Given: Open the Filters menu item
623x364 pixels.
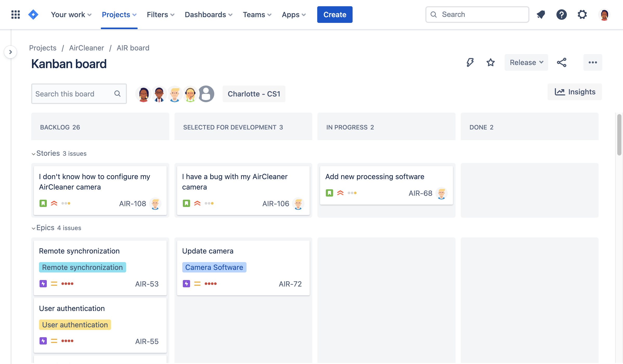Looking at the screenshot, I should pos(161,14).
